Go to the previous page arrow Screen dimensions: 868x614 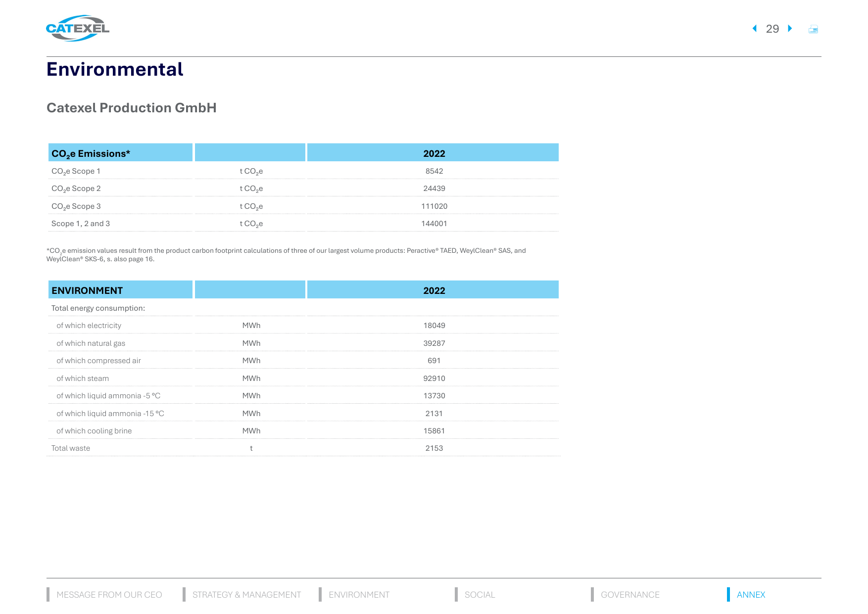coord(755,29)
